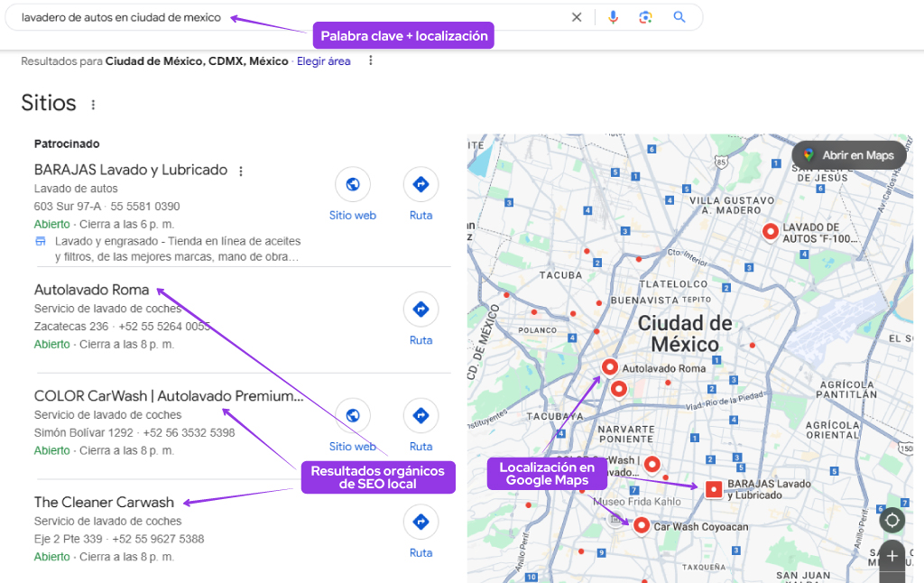924x583 pixels.
Task: Open the 'Elegir área' link
Action: (324, 61)
